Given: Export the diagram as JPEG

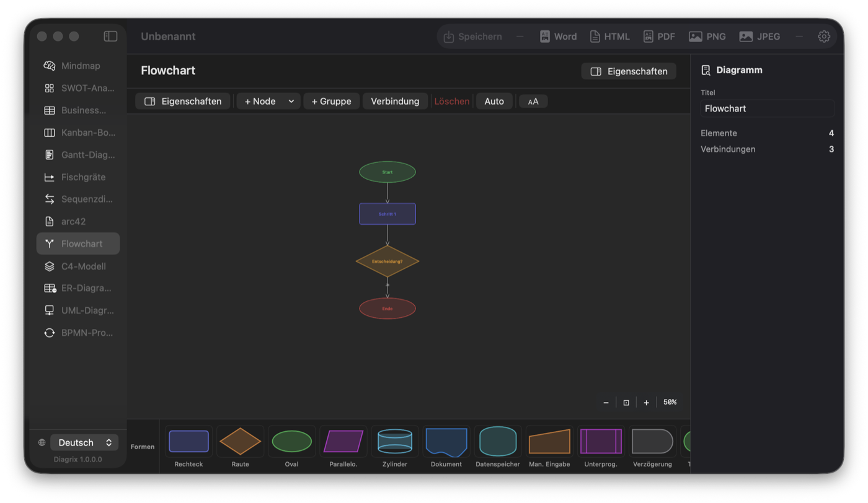Looking at the screenshot, I should point(759,37).
